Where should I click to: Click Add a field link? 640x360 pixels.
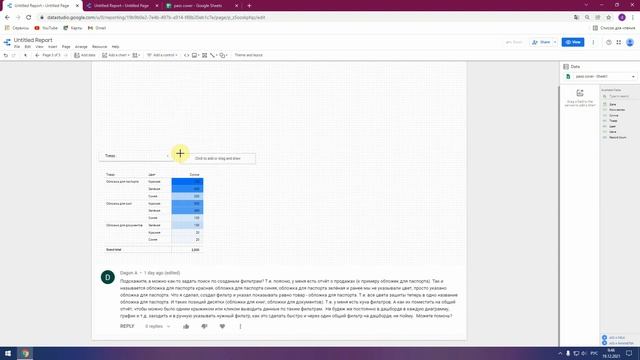pyautogui.click(x=614, y=338)
